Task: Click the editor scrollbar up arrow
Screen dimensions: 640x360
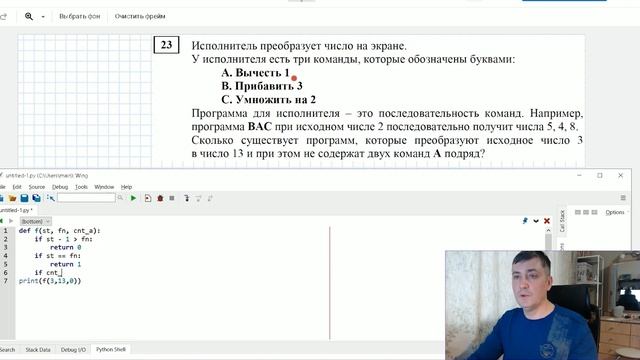Action: pyautogui.click(x=548, y=231)
